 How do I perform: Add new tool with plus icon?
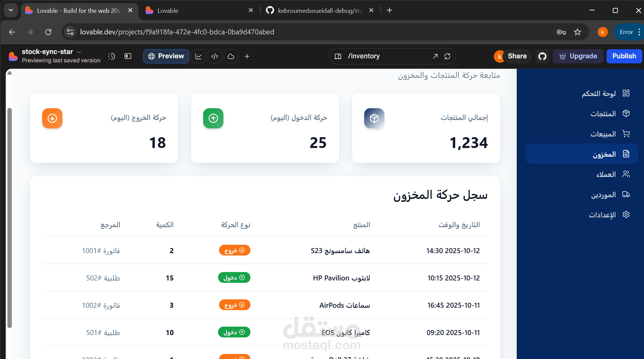(x=247, y=56)
